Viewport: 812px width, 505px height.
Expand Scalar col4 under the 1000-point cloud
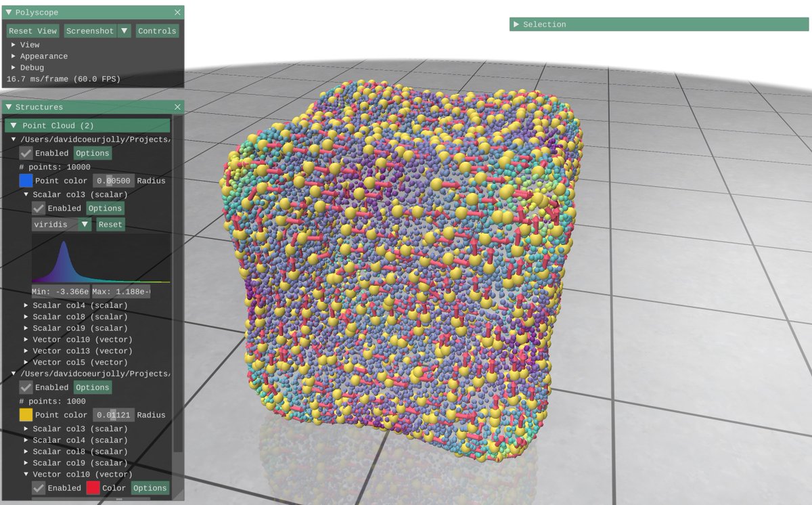point(26,440)
